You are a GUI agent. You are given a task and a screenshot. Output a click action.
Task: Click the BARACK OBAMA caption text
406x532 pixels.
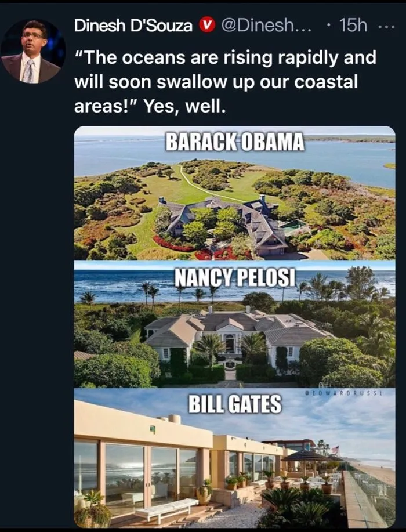pyautogui.click(x=234, y=142)
